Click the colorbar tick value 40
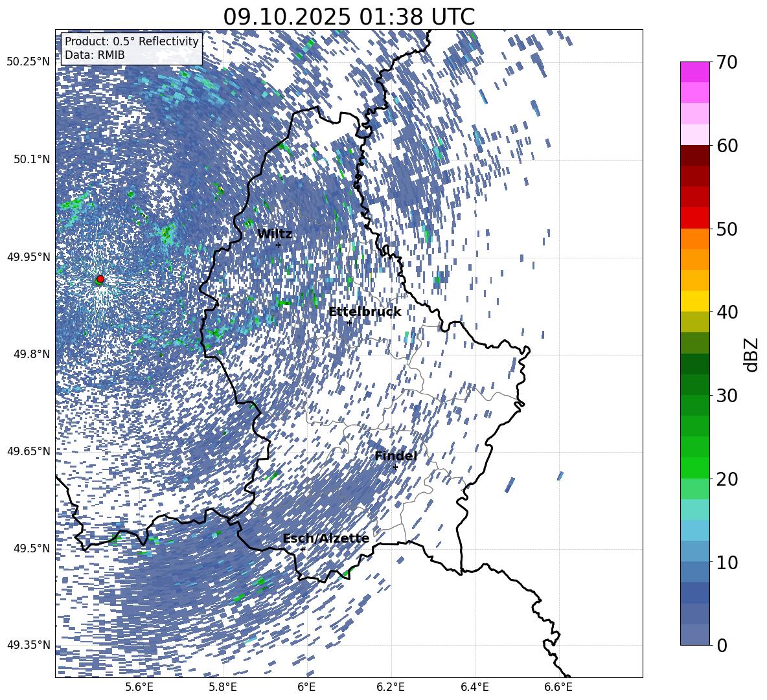The image size is (767, 700). (x=727, y=312)
